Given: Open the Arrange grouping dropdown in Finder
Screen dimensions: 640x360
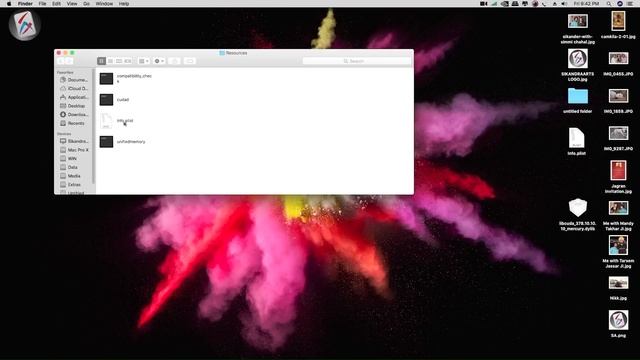Looking at the screenshot, I should 144,61.
